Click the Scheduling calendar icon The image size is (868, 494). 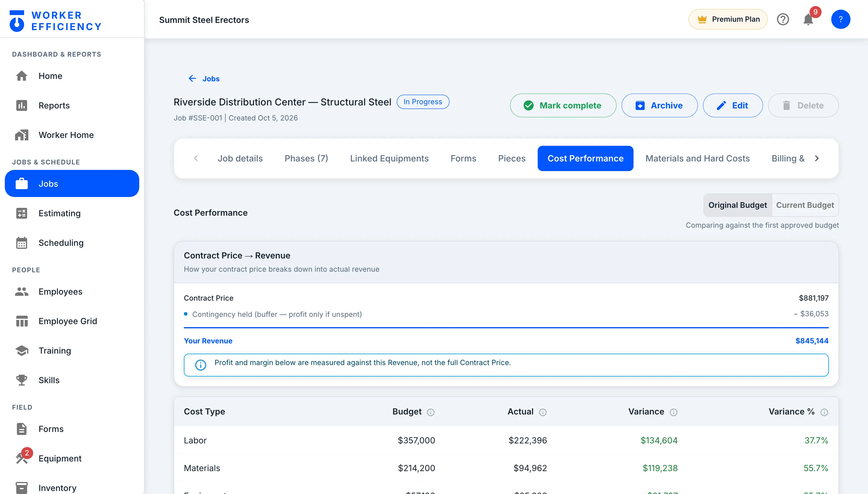[21, 242]
